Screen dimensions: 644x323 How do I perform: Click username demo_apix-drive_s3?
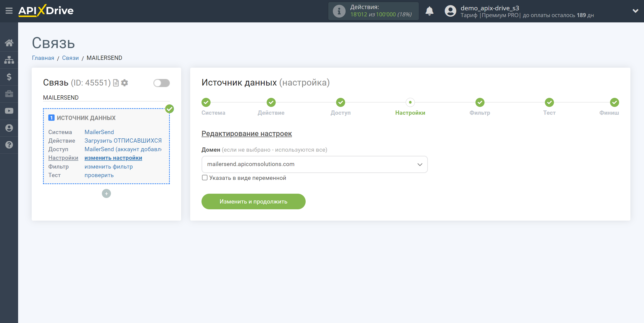coord(490,8)
